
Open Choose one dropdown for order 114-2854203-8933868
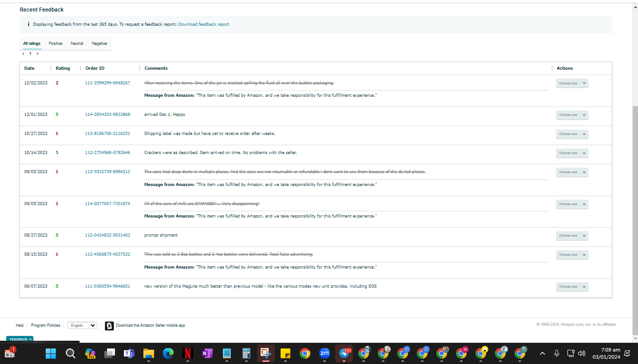pyautogui.click(x=572, y=115)
